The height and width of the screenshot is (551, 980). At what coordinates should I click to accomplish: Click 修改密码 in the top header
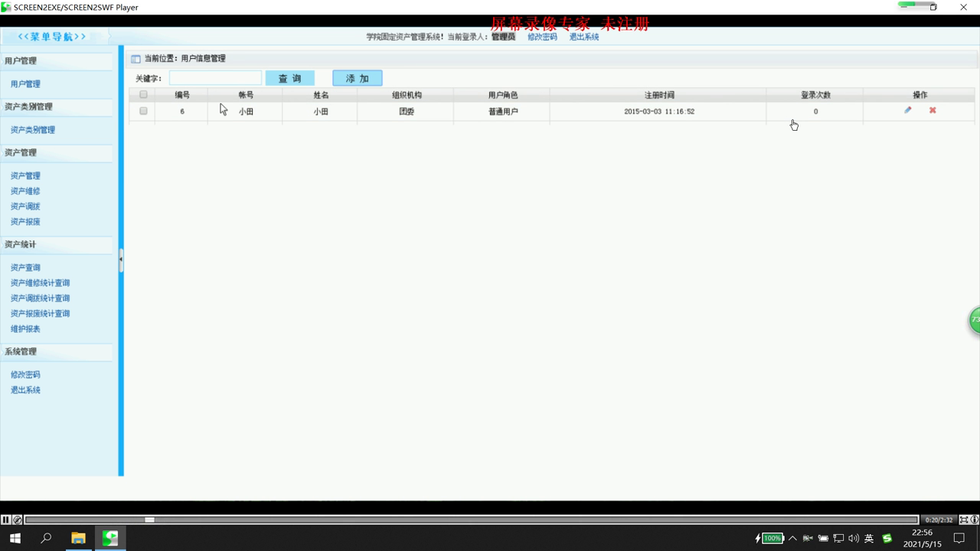tap(542, 37)
